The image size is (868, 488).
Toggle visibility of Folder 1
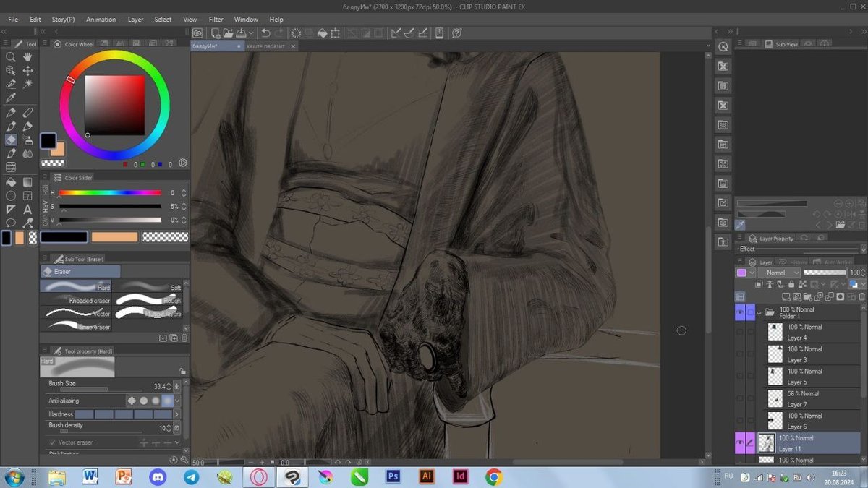(739, 312)
